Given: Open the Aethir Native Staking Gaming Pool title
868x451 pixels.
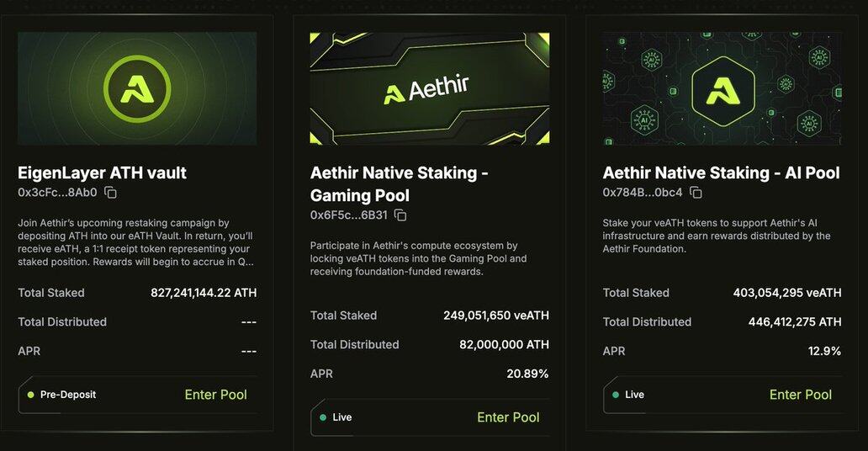Looking at the screenshot, I should [400, 184].
